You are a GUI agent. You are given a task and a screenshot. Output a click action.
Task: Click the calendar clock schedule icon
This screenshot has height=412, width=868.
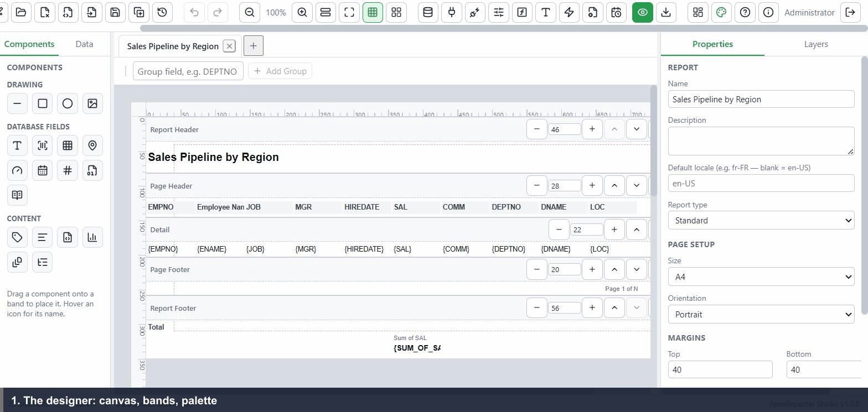616,12
